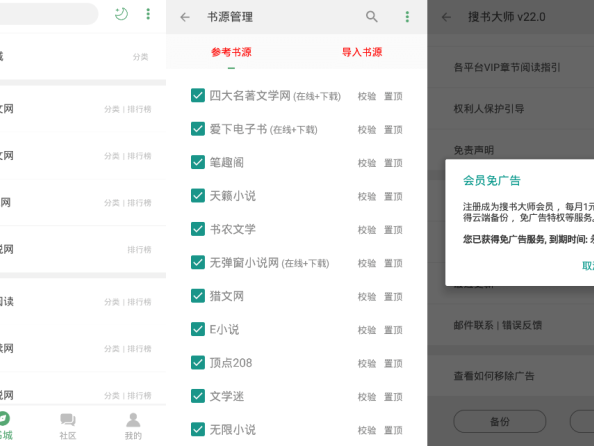Image resolution: width=594 pixels, height=446 pixels.
Task: Uncheck 文学迷 source checkbox
Action: [198, 396]
